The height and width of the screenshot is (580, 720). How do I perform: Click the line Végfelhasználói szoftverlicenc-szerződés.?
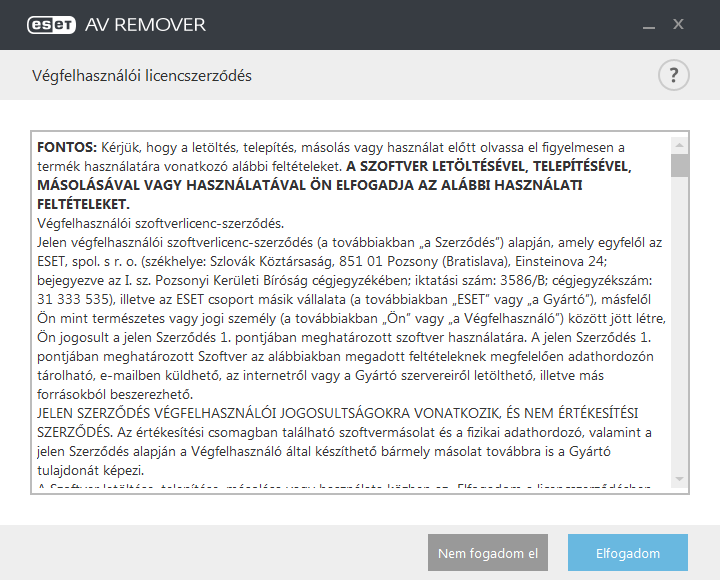pos(161,224)
